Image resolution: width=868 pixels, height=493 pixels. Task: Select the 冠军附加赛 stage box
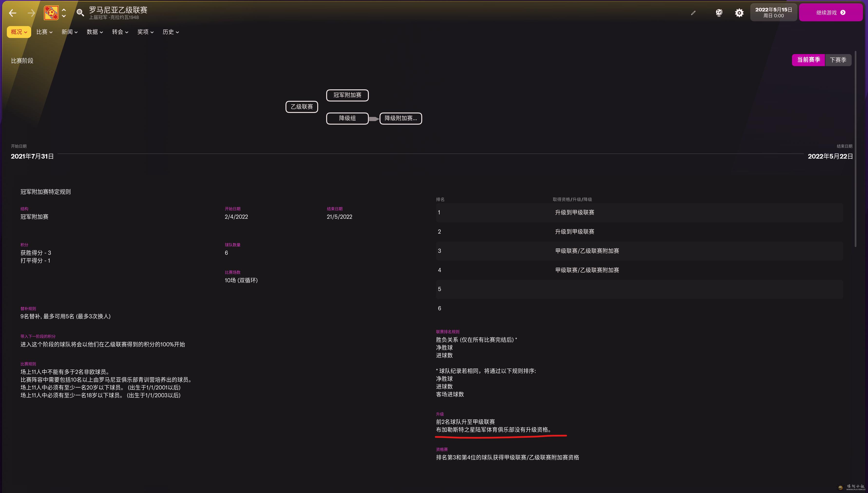tap(347, 95)
